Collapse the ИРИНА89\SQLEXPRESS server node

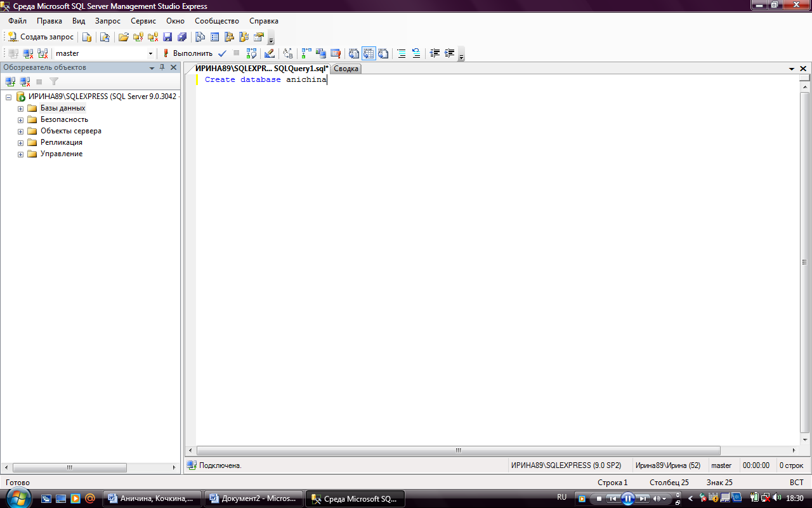pyautogui.click(x=9, y=97)
